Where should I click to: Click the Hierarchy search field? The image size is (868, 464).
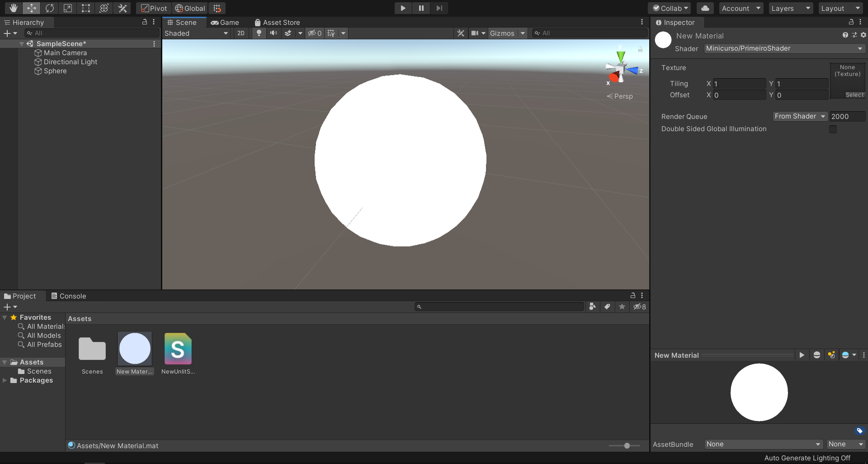tap(92, 33)
